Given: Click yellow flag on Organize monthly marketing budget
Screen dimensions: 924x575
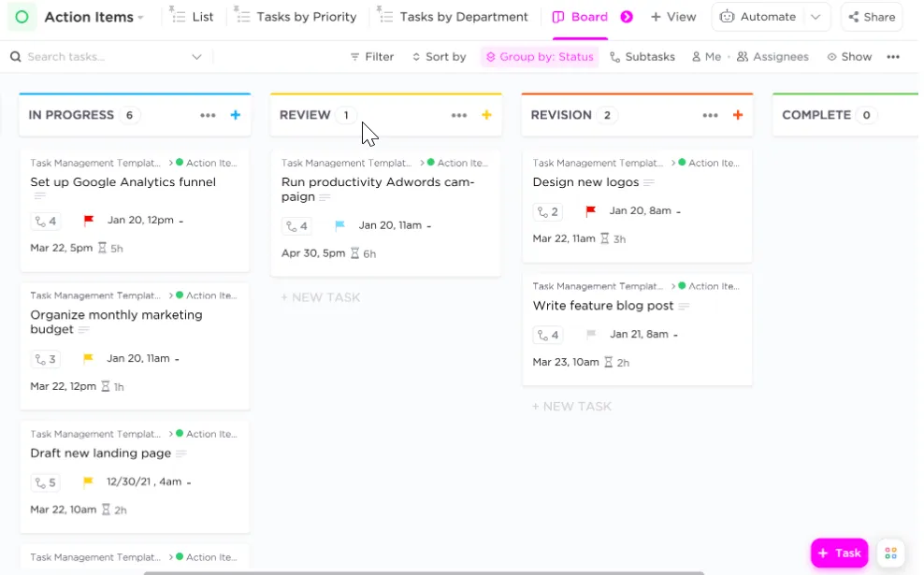Looking at the screenshot, I should [89, 358].
